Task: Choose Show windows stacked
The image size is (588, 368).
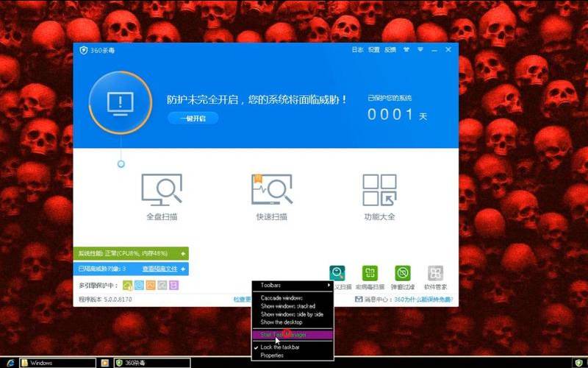Action: [x=293, y=306]
